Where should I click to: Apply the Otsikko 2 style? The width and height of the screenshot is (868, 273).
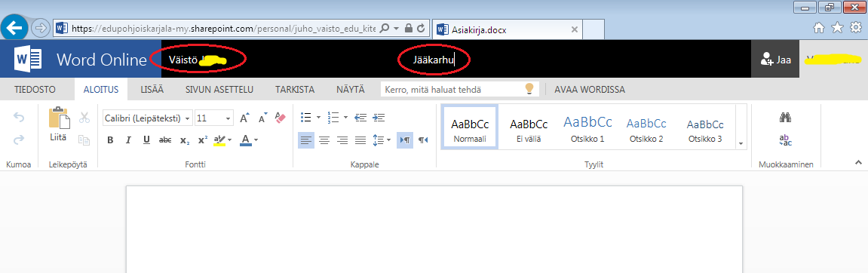pyautogui.click(x=646, y=130)
